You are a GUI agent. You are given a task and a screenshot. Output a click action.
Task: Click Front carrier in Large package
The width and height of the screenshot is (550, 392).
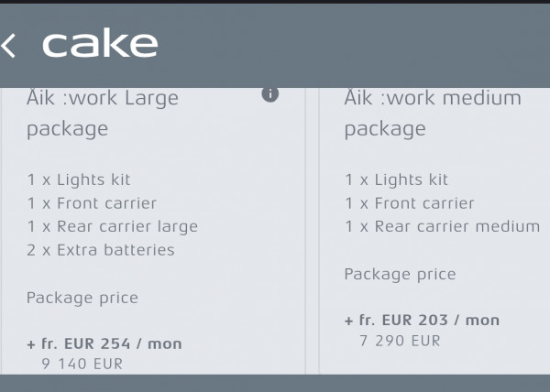pos(92,203)
